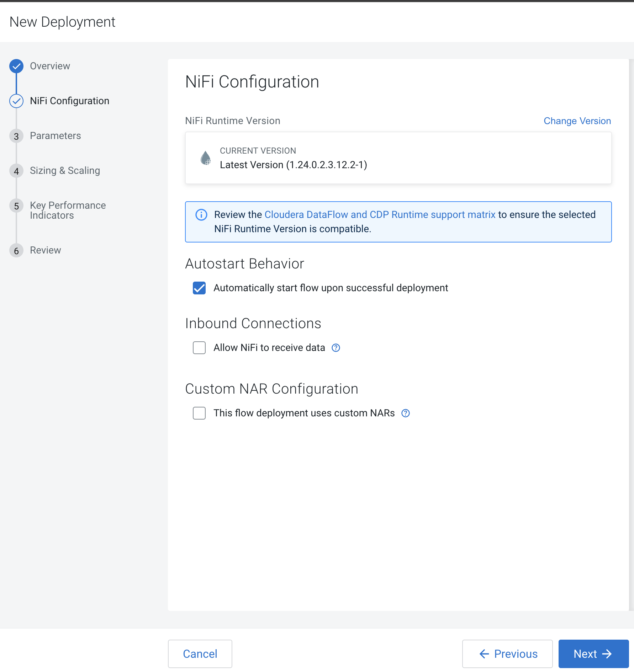Open Key Performance Indicators step

tap(68, 210)
